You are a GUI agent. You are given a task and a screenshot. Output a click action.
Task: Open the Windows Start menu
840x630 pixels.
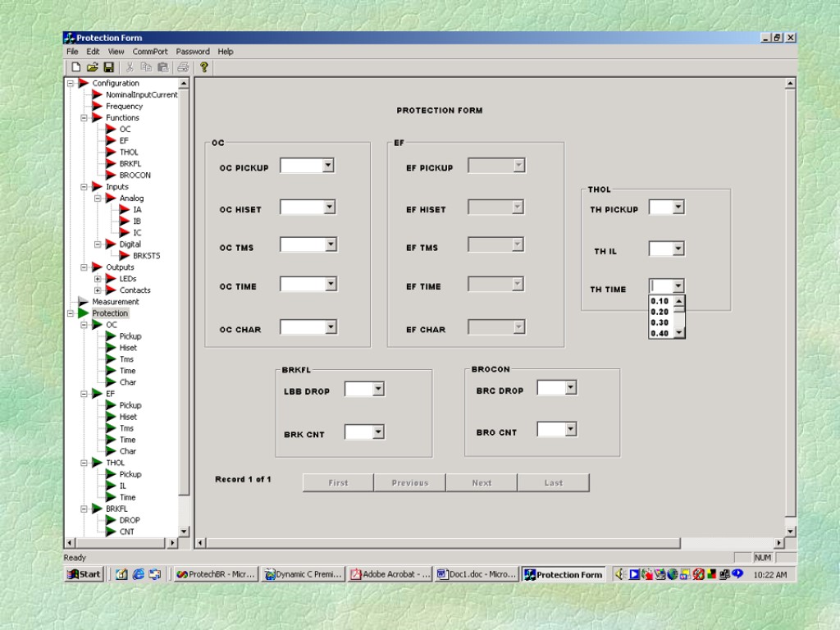tap(84, 574)
